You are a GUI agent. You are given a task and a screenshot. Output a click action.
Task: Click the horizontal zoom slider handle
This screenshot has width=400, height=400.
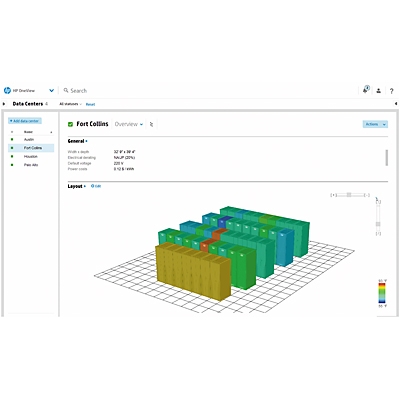point(349,195)
